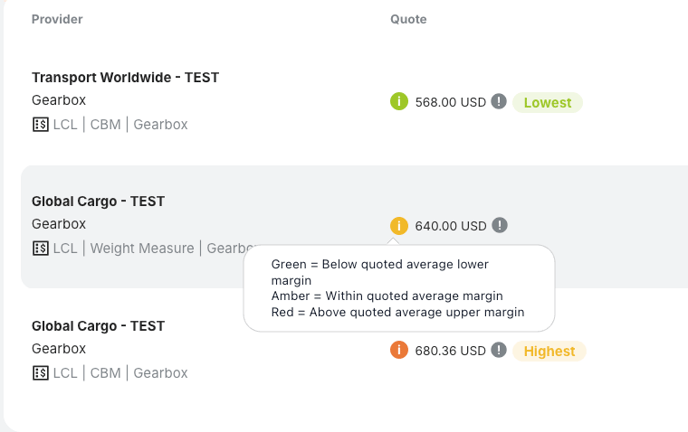Click the color legend tooltip text
Image resolution: width=688 pixels, height=432 pixels.
398,288
